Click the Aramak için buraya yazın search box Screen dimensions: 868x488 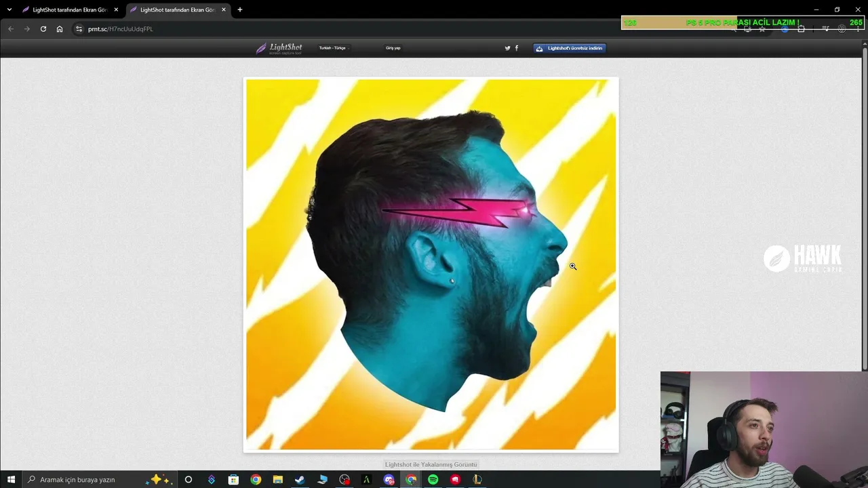[100, 479]
